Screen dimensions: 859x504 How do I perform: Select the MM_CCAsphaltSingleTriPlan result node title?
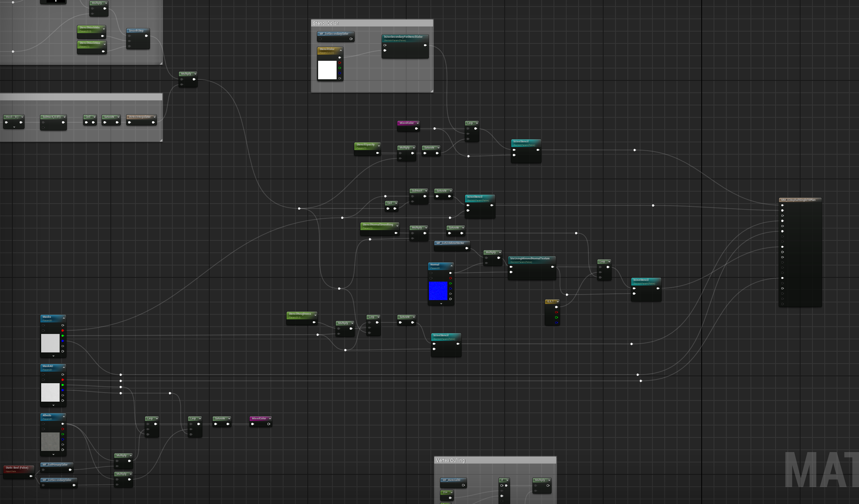click(x=798, y=200)
